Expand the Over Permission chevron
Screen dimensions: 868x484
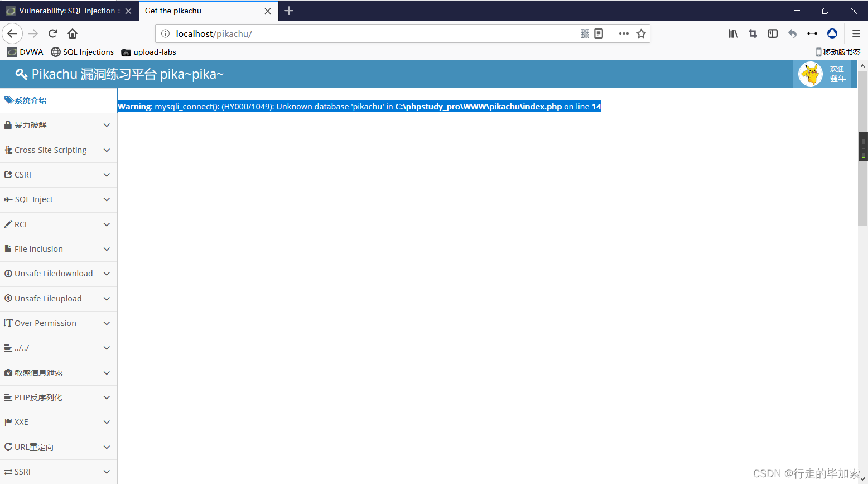coord(107,323)
